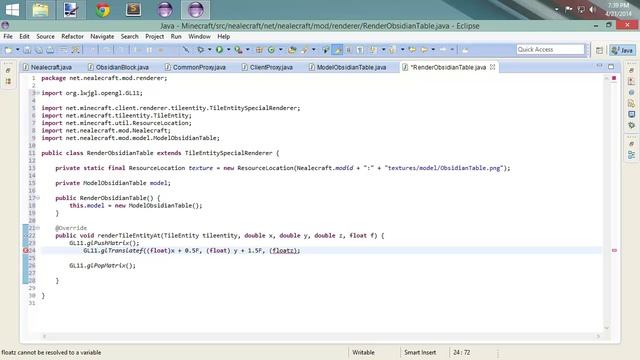
Task: Click the Back navigation arrow
Action: pyautogui.click(x=424, y=50)
